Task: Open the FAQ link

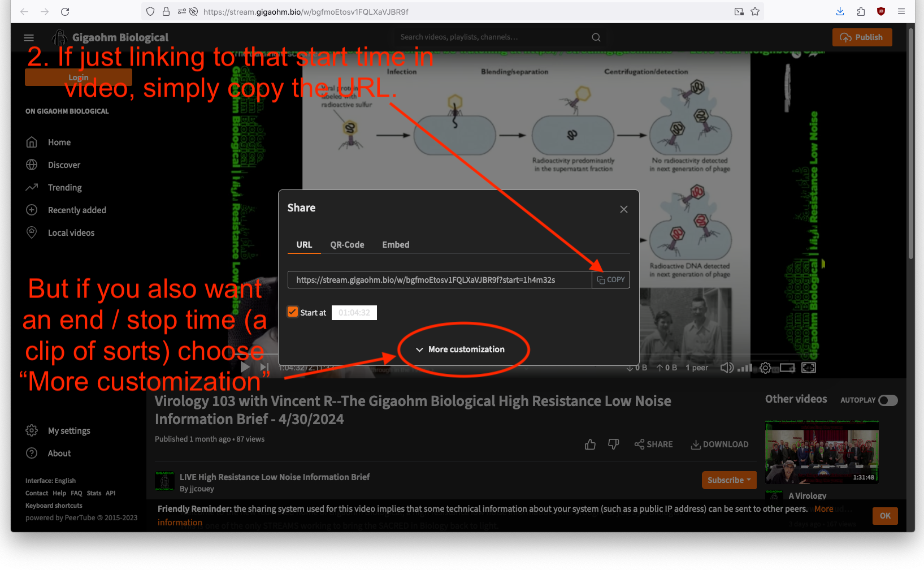Action: click(x=76, y=493)
